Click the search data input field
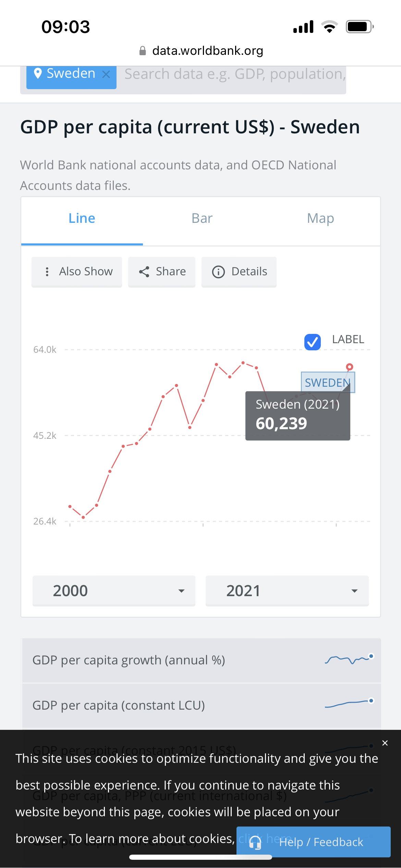 tap(235, 74)
